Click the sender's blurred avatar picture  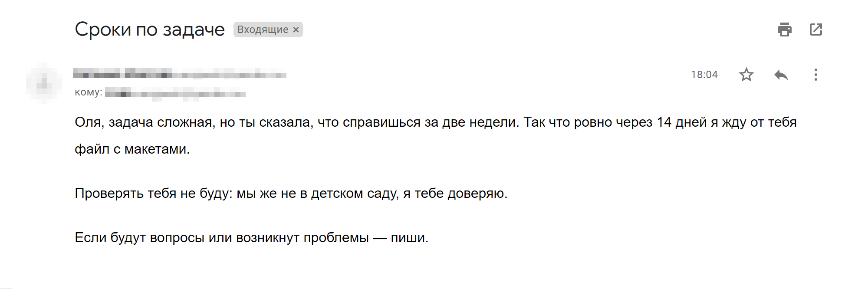coord(44,82)
